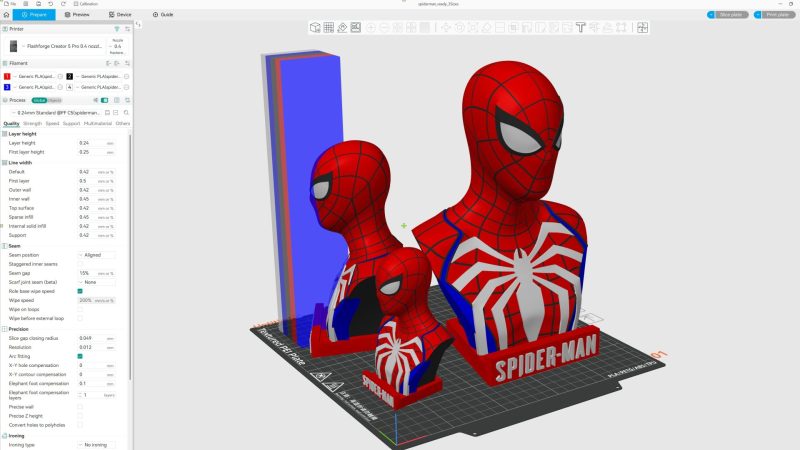Switch to the Device tab
Image resolution: width=800 pixels, height=450 pixels.
coord(120,15)
